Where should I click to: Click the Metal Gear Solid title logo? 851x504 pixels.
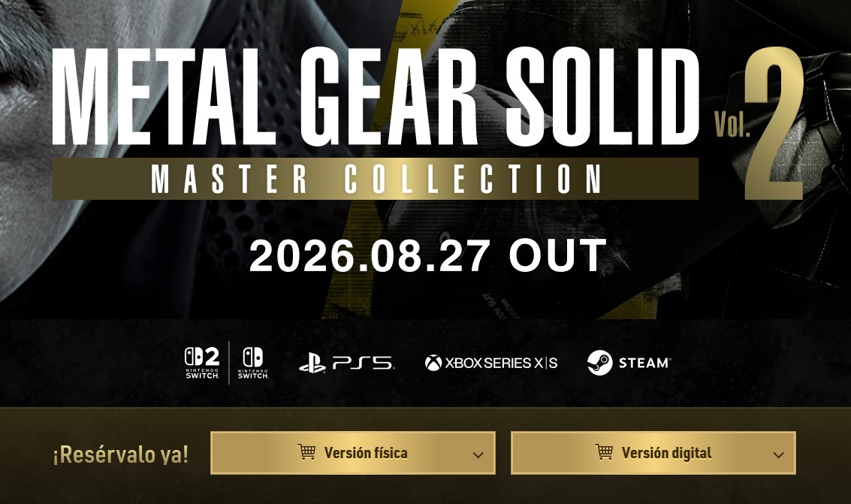point(376,98)
